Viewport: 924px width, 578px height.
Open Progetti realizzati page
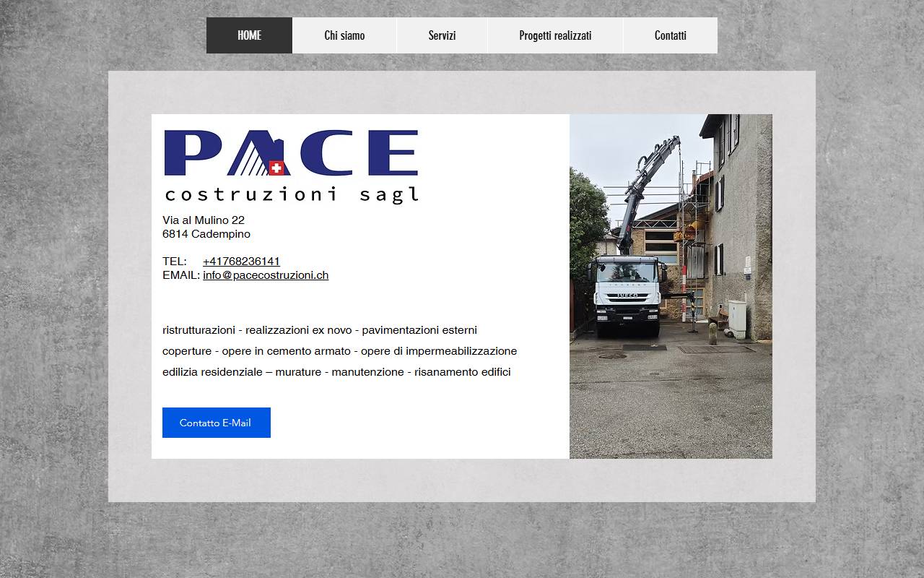click(555, 35)
